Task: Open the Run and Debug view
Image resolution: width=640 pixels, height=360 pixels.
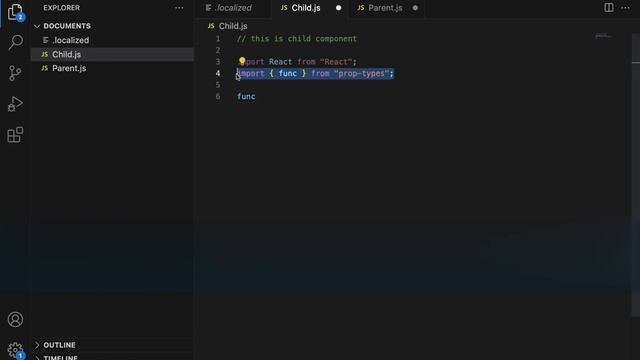Action: click(x=15, y=104)
